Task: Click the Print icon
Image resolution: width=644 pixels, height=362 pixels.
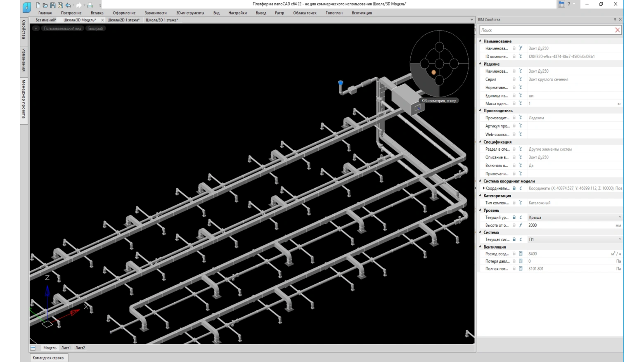Action: [x=90, y=5]
